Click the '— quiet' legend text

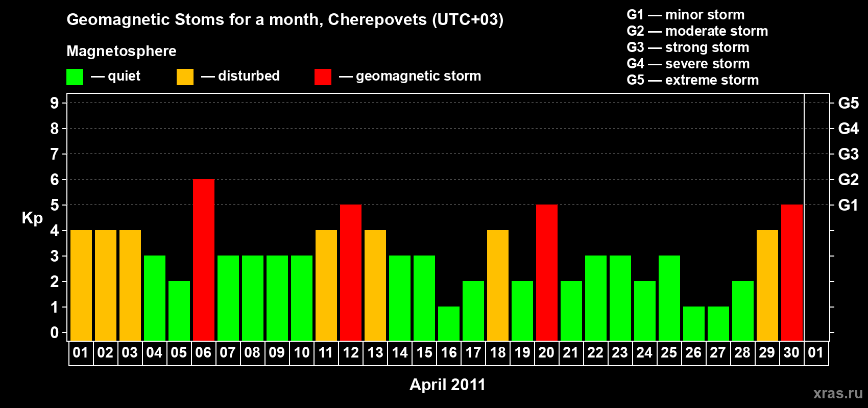coord(115,76)
